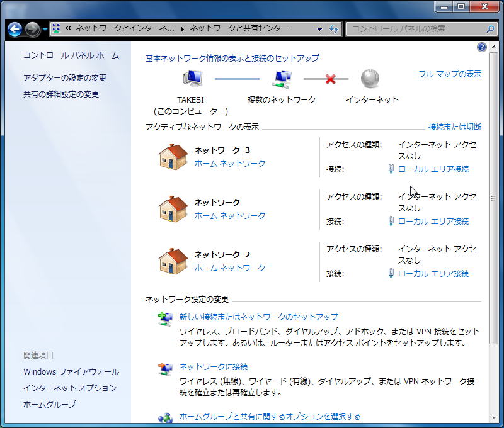Open ホーム ネットワーク link under ネットワーク 3
Viewport: 504px width, 428px height.
tap(230, 164)
